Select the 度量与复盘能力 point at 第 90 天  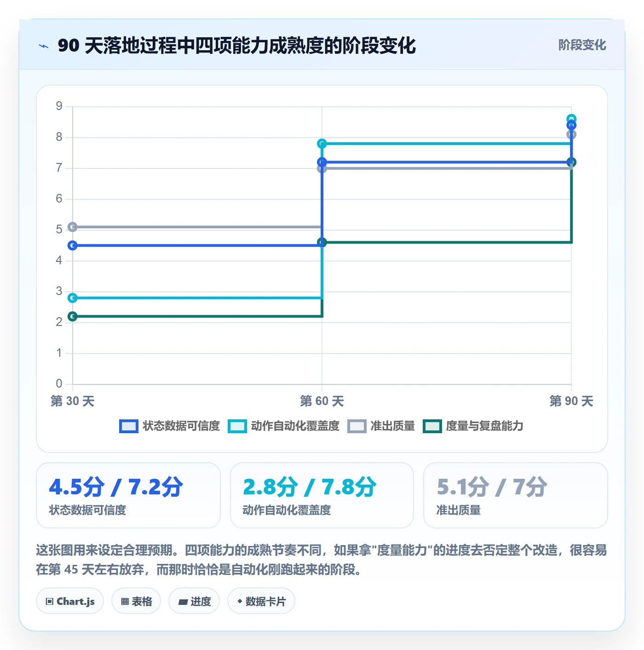(571, 162)
